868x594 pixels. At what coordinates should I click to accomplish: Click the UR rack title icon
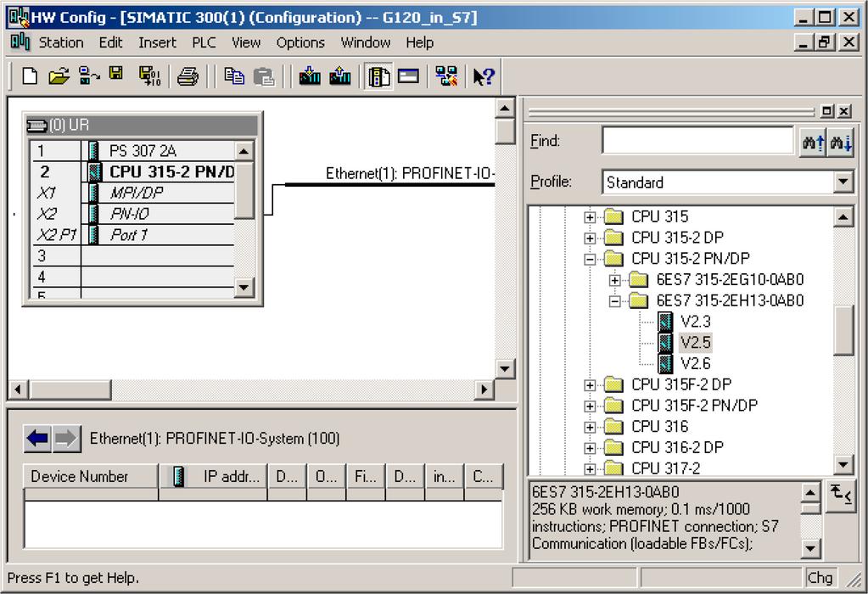[36, 126]
